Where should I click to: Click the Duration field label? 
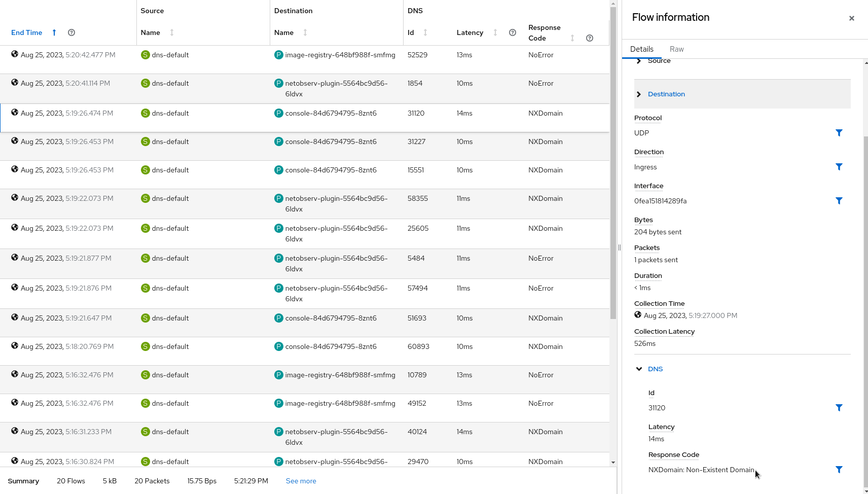648,275
